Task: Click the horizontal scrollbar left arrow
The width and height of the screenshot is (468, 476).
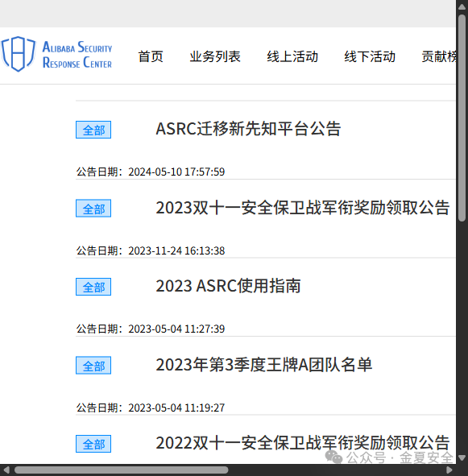Action: coord(6,470)
